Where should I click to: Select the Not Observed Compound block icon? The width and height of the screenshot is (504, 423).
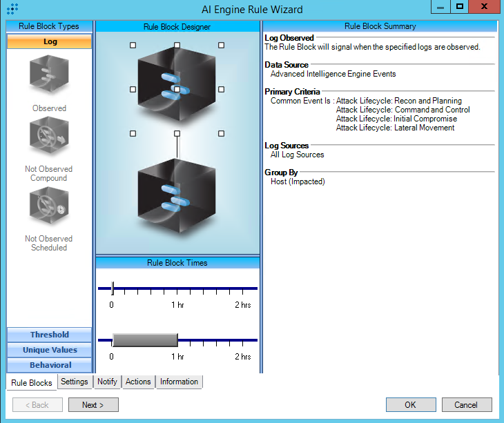[x=49, y=139]
